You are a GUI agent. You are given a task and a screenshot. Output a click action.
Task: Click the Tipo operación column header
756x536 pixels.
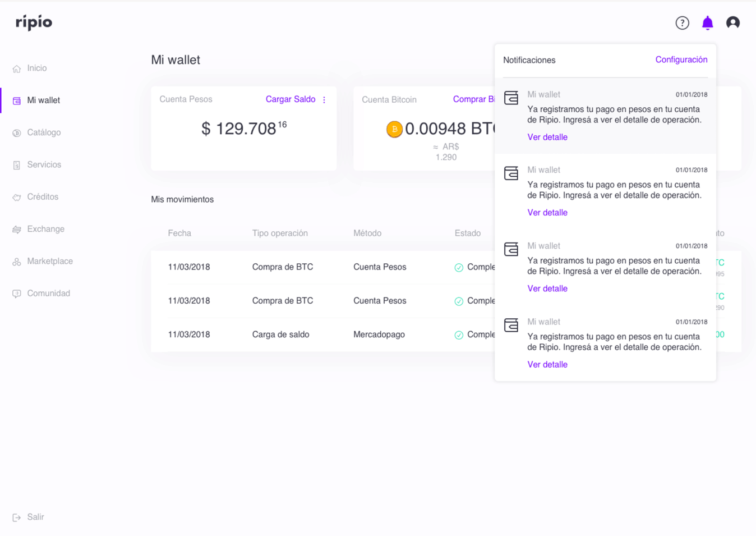click(280, 233)
